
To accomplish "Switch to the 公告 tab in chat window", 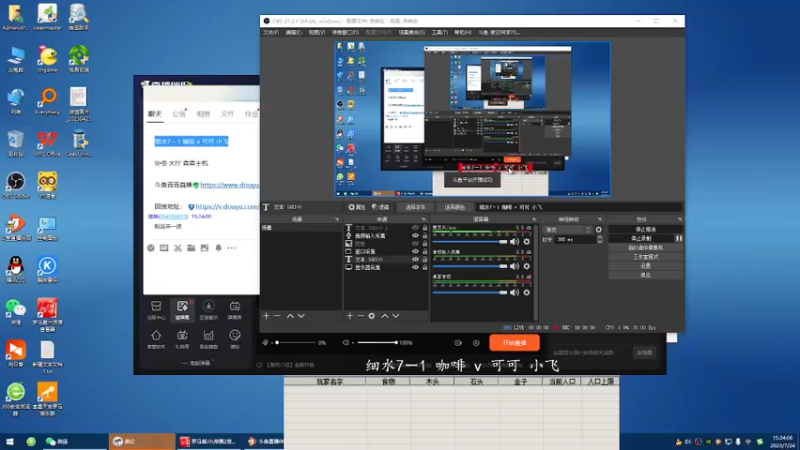I will [x=179, y=114].
